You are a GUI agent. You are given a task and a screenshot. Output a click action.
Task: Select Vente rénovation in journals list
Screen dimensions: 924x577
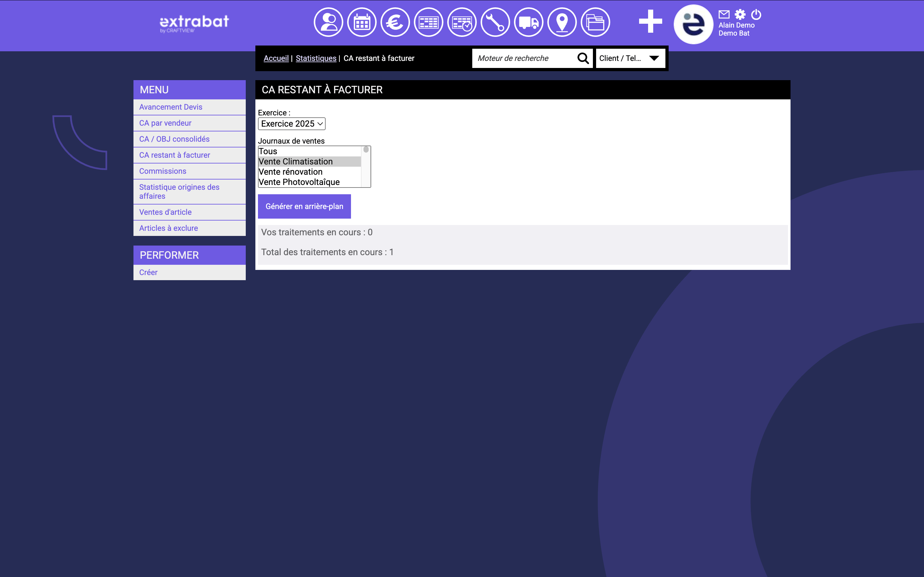coord(291,172)
